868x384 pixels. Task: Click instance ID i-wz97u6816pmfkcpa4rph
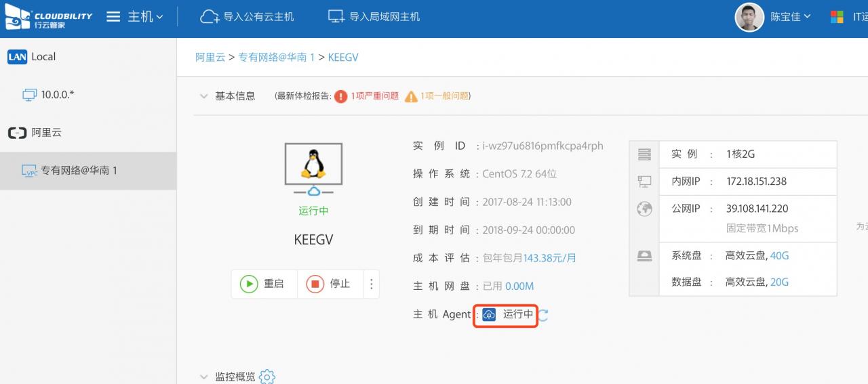tap(543, 146)
